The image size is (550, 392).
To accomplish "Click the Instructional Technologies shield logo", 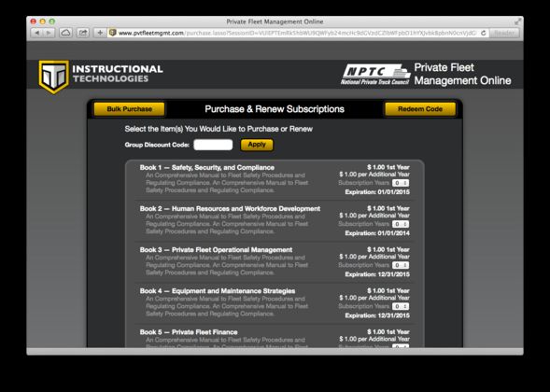I will point(53,77).
